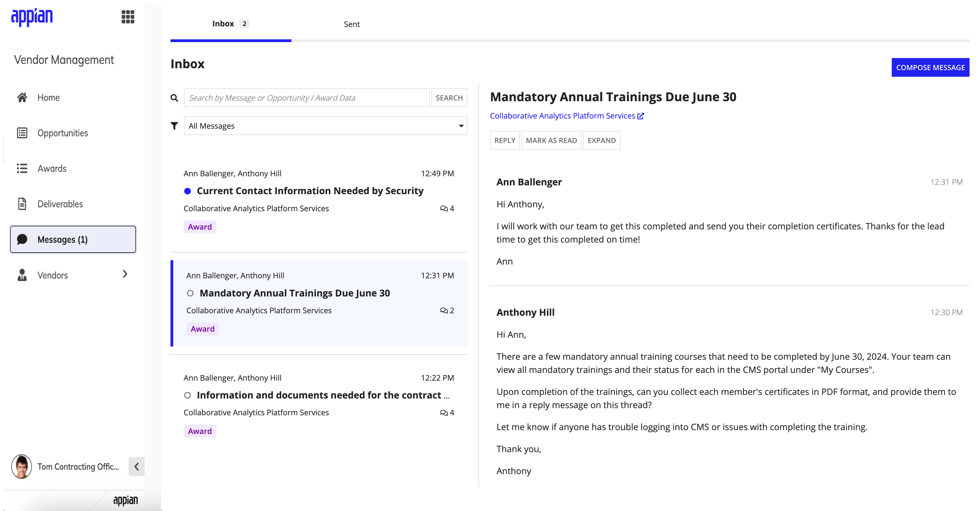Click the COMPOSE MESSAGE button
The image size is (980, 511).
[x=930, y=67]
